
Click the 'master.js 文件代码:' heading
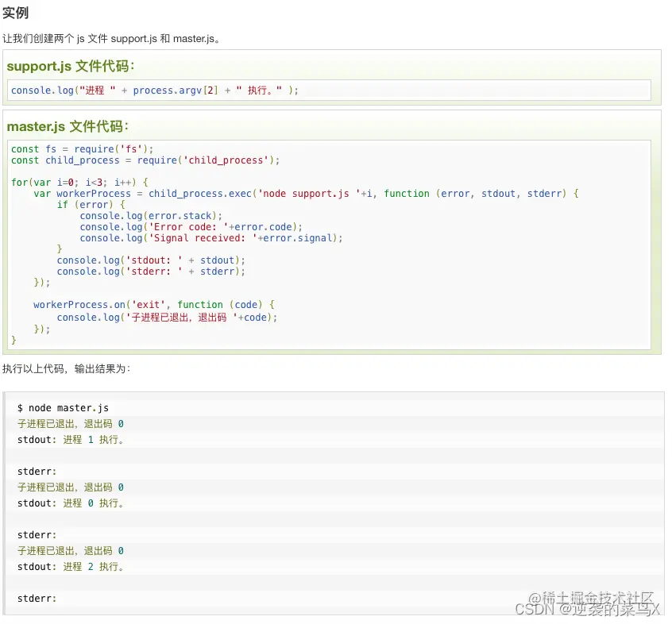(68, 126)
